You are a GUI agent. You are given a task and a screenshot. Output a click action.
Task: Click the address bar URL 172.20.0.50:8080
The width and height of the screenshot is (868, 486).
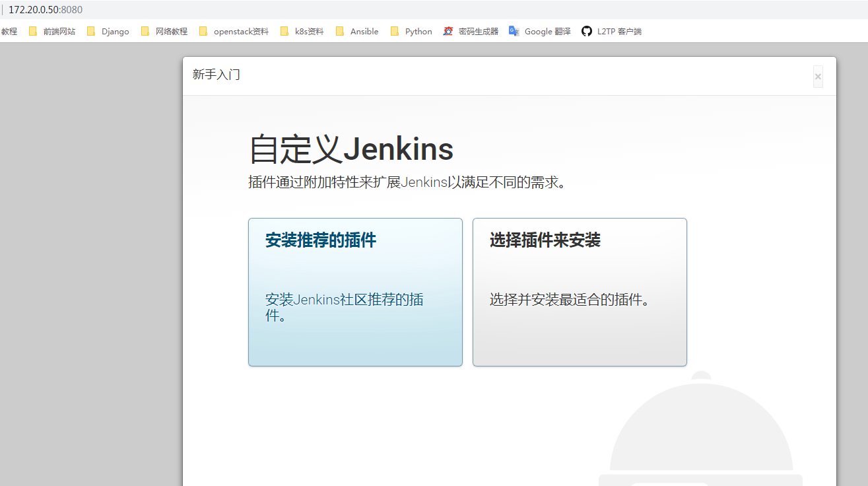(46, 10)
